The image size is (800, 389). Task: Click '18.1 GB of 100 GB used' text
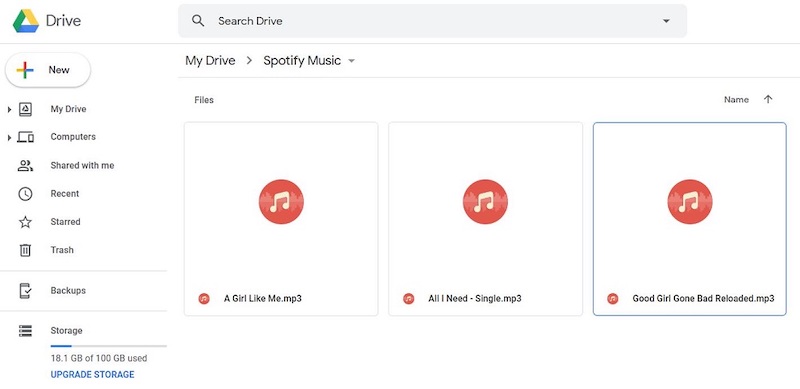pyautogui.click(x=99, y=358)
